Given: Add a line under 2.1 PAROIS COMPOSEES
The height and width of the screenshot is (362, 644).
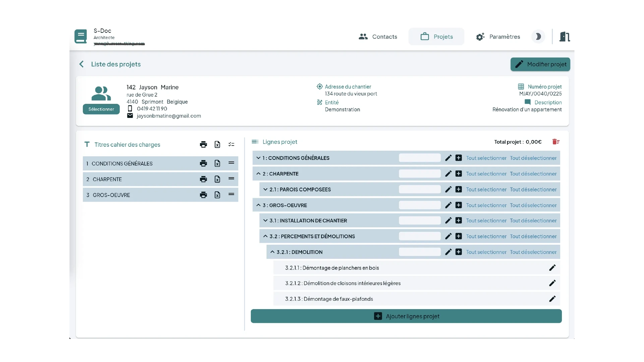Looking at the screenshot, I should [459, 190].
